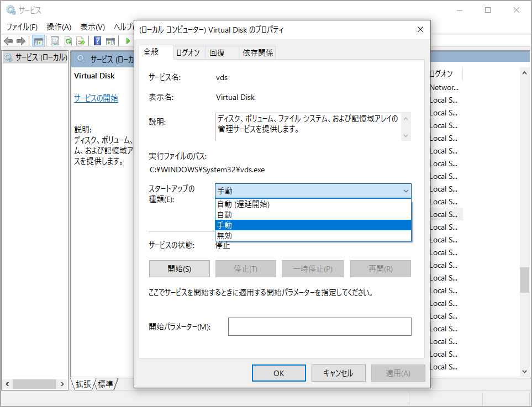
Task: Switch to the 依存関係 tab
Action: (258, 52)
